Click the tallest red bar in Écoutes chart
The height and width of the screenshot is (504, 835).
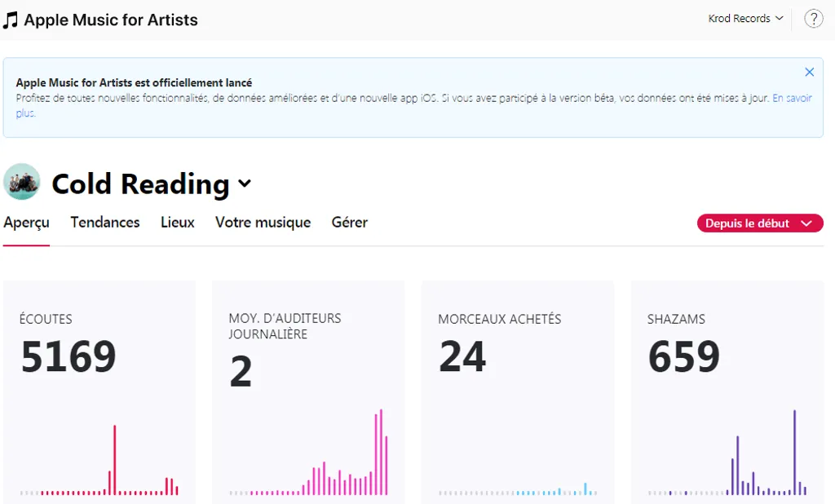point(115,459)
